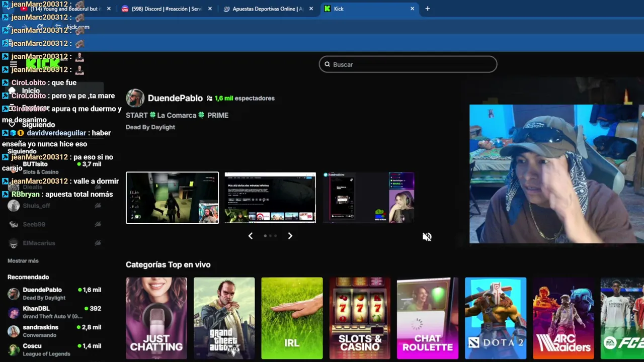
Task: Open ElMacarius offline followed channel
Action: pyautogui.click(x=54, y=243)
